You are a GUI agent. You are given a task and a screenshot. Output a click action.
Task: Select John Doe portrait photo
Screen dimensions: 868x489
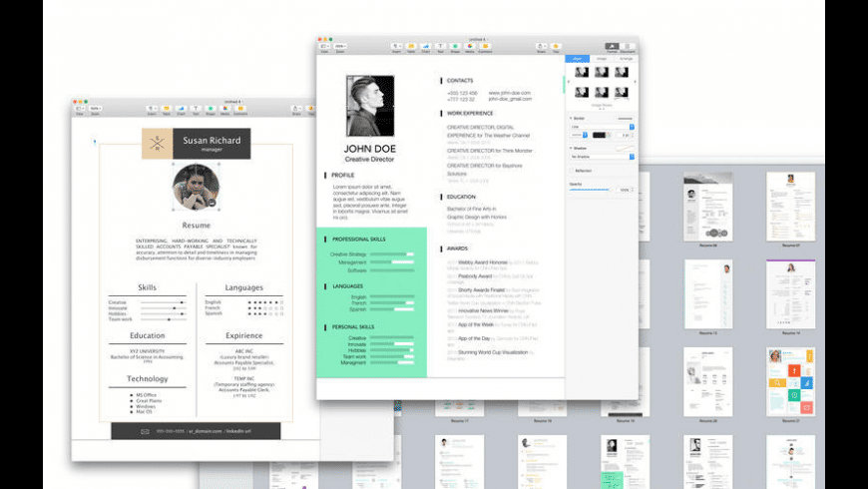click(370, 106)
